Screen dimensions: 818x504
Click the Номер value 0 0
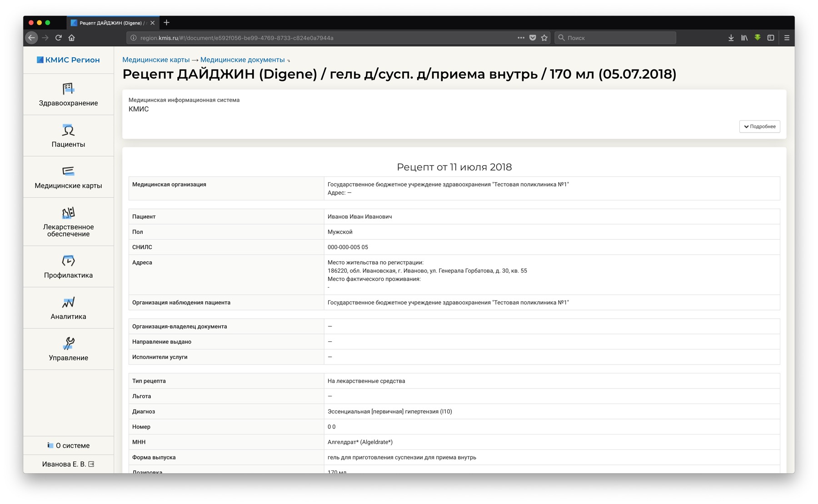[x=331, y=427]
